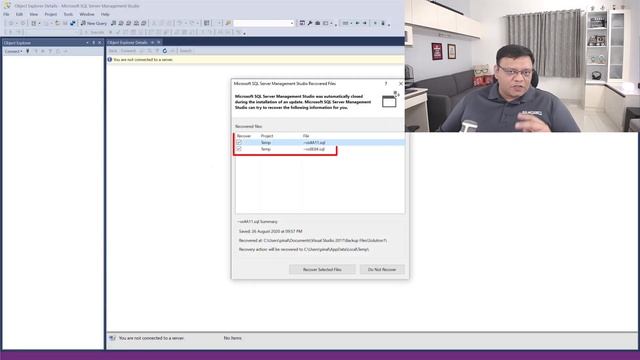
Task: Click the status bar connection icon at the bottom
Action: (x=112, y=338)
